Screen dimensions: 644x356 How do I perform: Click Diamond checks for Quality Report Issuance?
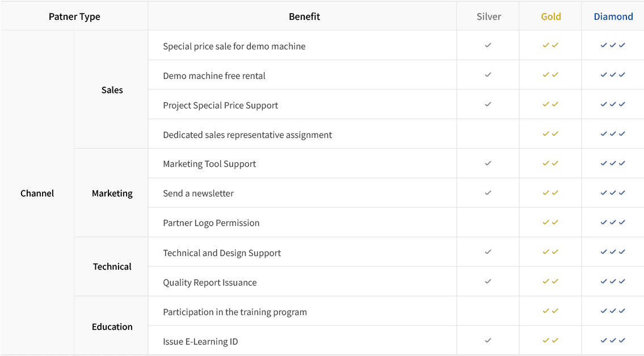(x=613, y=282)
